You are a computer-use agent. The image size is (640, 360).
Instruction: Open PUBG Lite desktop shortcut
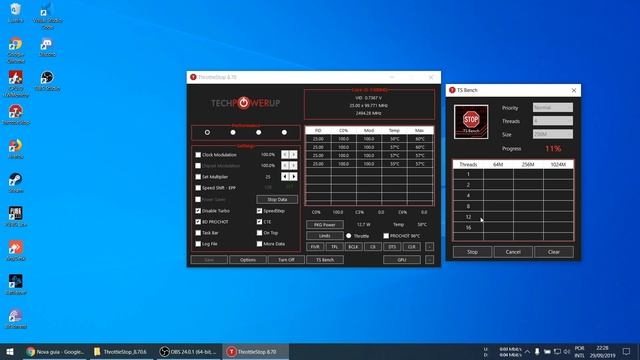16,217
